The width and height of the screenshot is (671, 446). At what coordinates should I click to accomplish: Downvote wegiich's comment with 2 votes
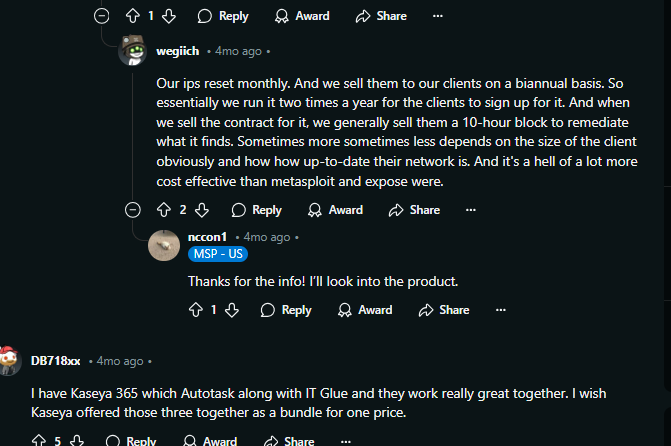tap(202, 210)
